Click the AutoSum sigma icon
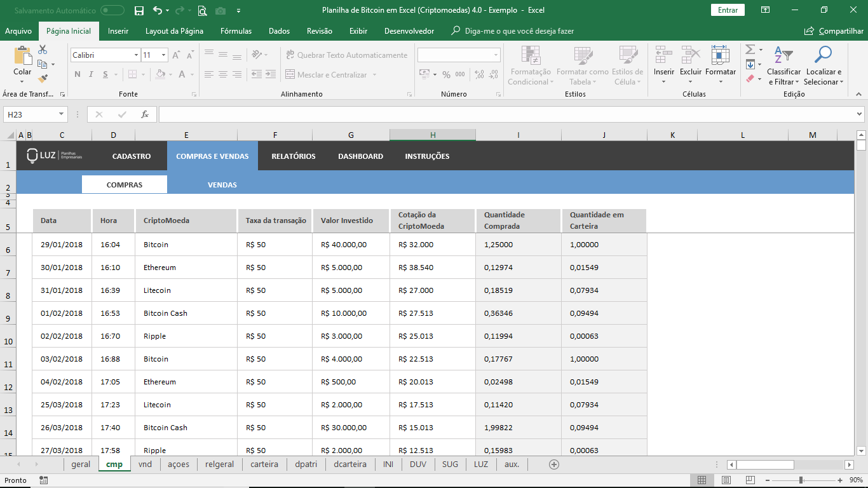 [x=750, y=50]
